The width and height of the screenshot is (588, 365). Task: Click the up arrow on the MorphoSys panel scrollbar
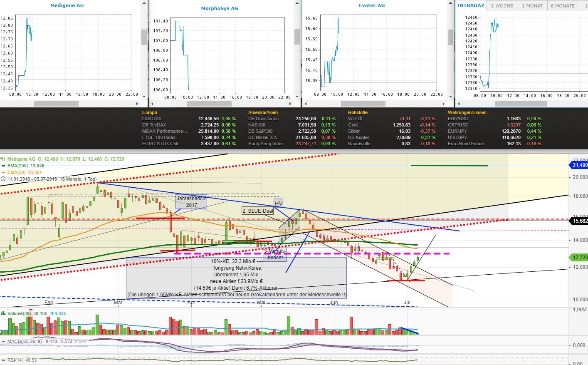297,3
